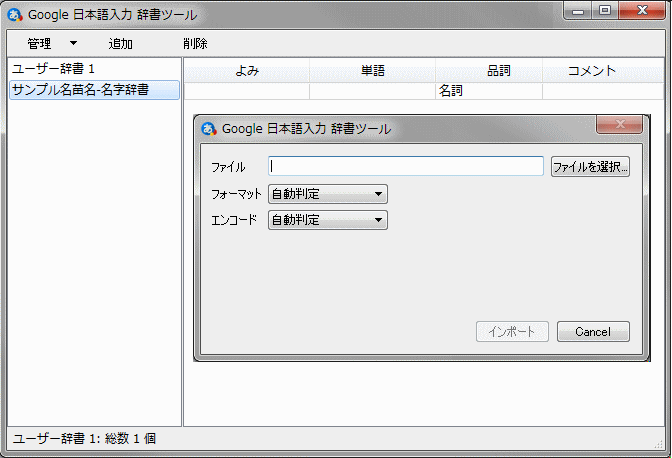Click the resize grip in the status bar corner
672x458 pixels.
(659, 444)
